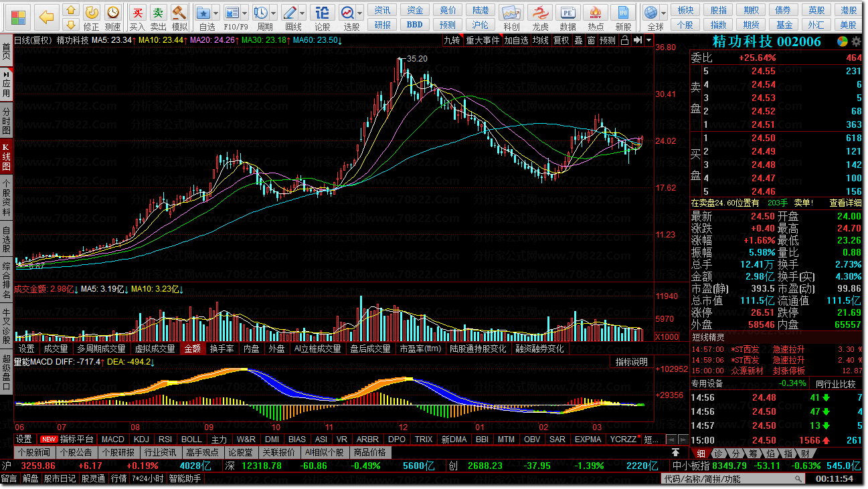The height and width of the screenshot is (489, 868).
Task: Click the colorful main menu icon
Action: click(x=19, y=17)
